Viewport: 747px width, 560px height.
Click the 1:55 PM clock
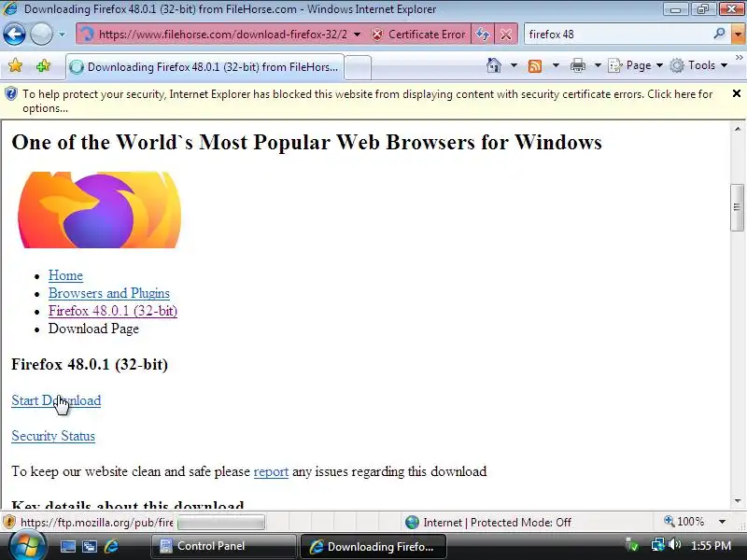711,546
